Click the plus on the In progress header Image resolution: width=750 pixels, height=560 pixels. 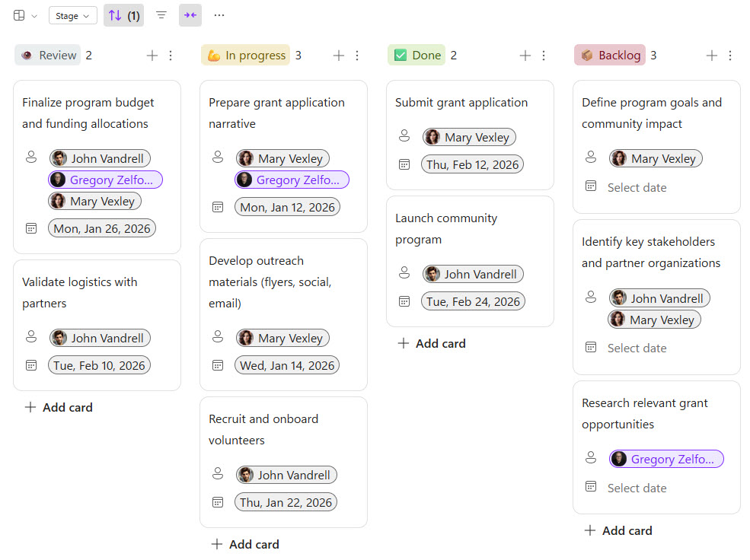pos(338,55)
